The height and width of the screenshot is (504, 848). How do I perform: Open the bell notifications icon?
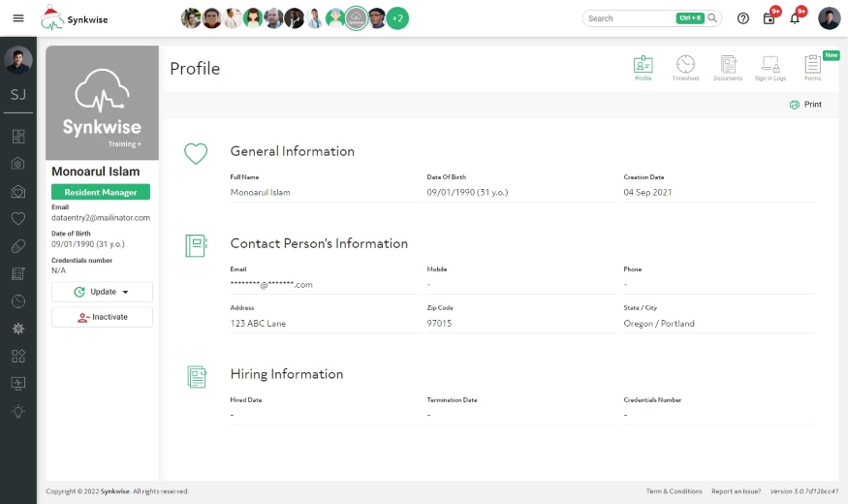coord(795,18)
